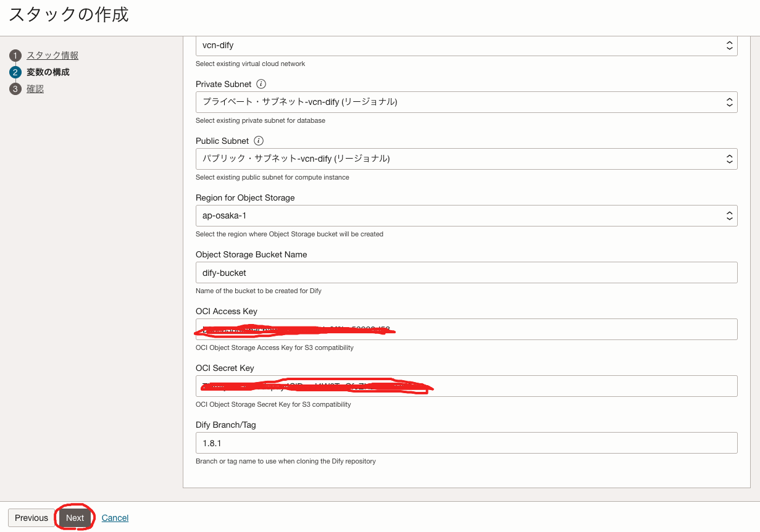760x532 pixels.
Task: Click the OCI Secret Key field
Action: (466, 386)
